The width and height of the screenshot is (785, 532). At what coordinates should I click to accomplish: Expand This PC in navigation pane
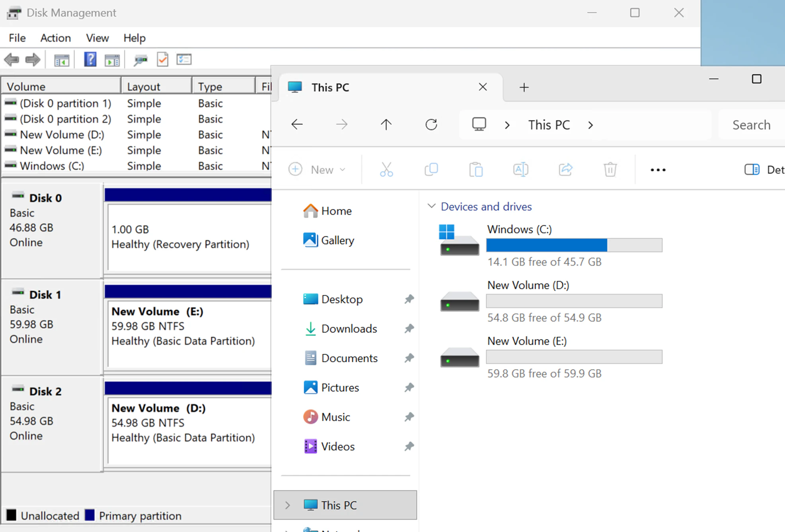[287, 505]
